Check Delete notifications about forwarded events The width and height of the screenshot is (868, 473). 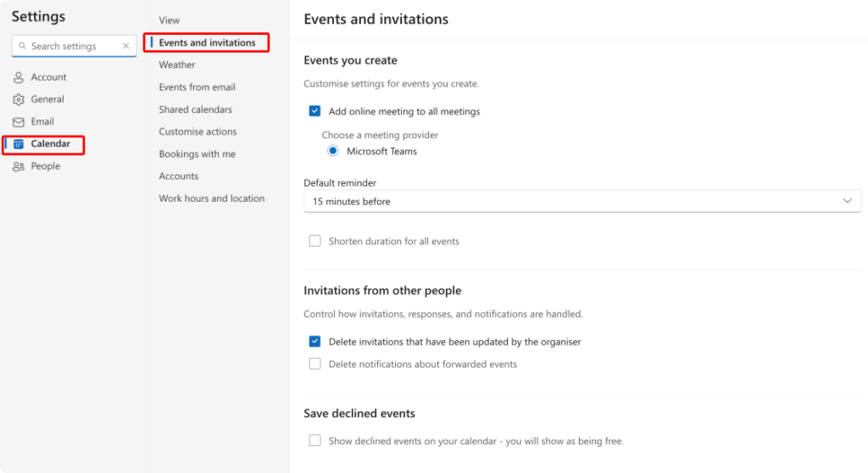(314, 364)
